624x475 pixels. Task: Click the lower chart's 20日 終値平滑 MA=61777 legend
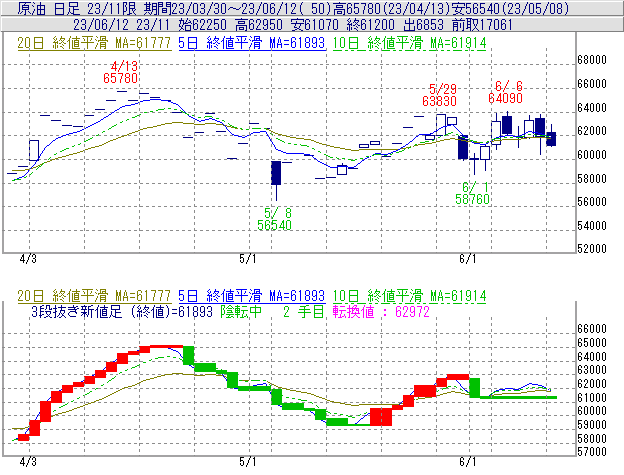94,296
